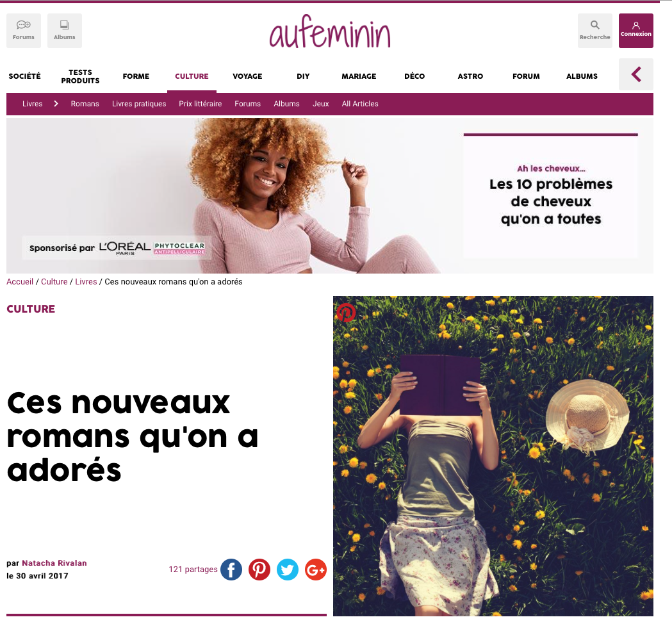Share the article on Twitter
This screenshot has height=624, width=672.
[x=287, y=570]
